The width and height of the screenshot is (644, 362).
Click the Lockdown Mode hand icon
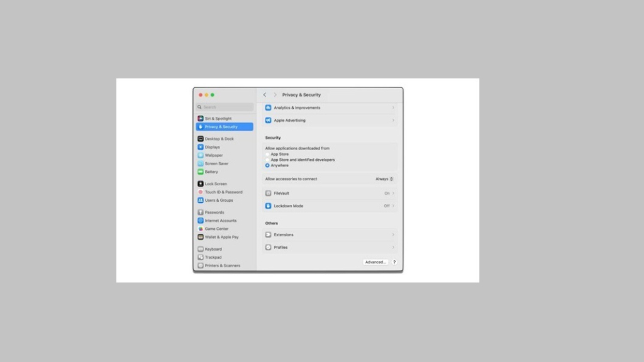pyautogui.click(x=268, y=206)
